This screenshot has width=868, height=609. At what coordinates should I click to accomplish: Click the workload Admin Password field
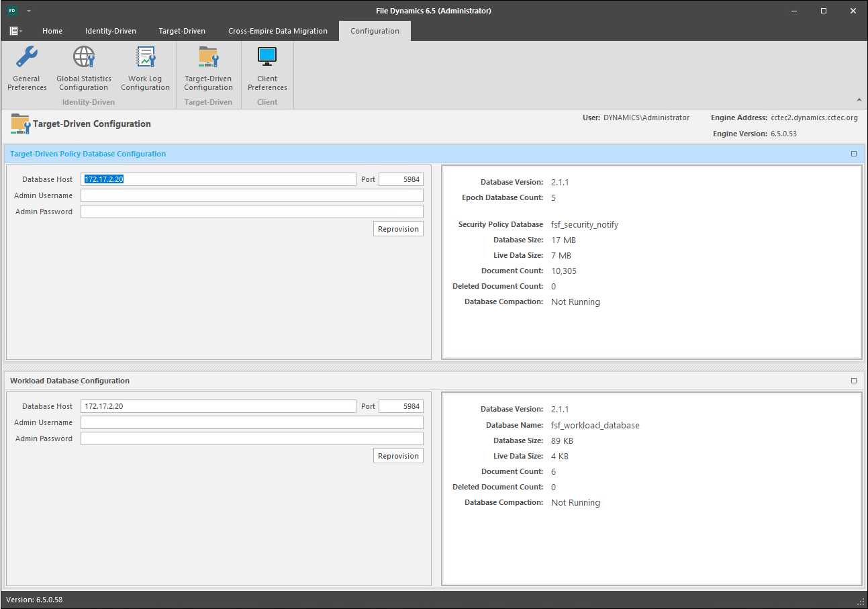pos(252,438)
